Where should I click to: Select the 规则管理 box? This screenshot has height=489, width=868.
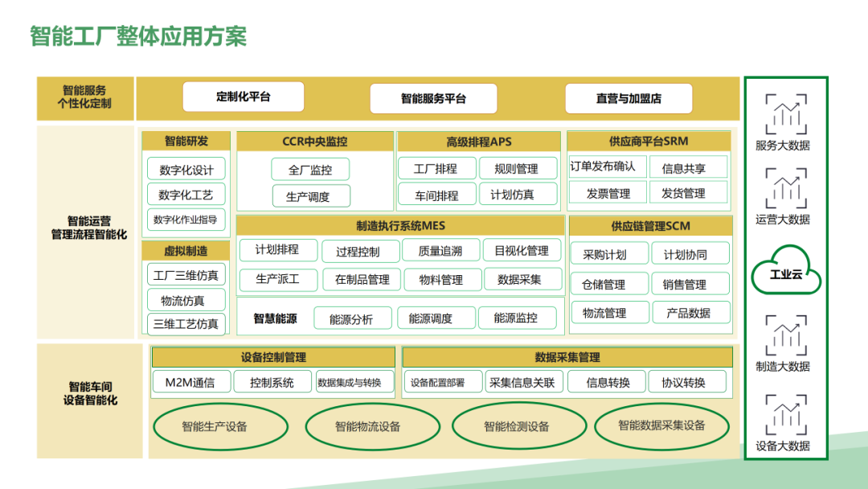point(518,168)
